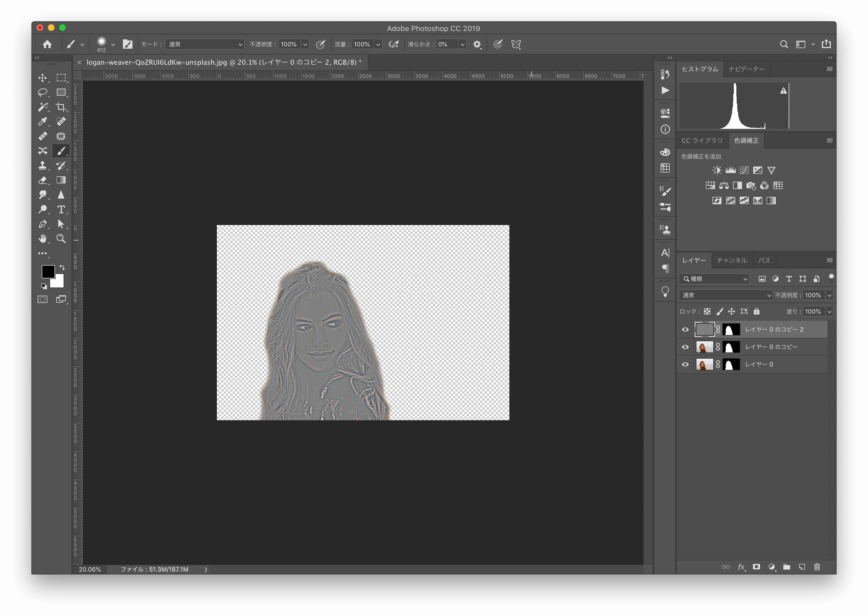The image size is (868, 616).
Task: Open the Curves adjustment icon
Action: [744, 170]
